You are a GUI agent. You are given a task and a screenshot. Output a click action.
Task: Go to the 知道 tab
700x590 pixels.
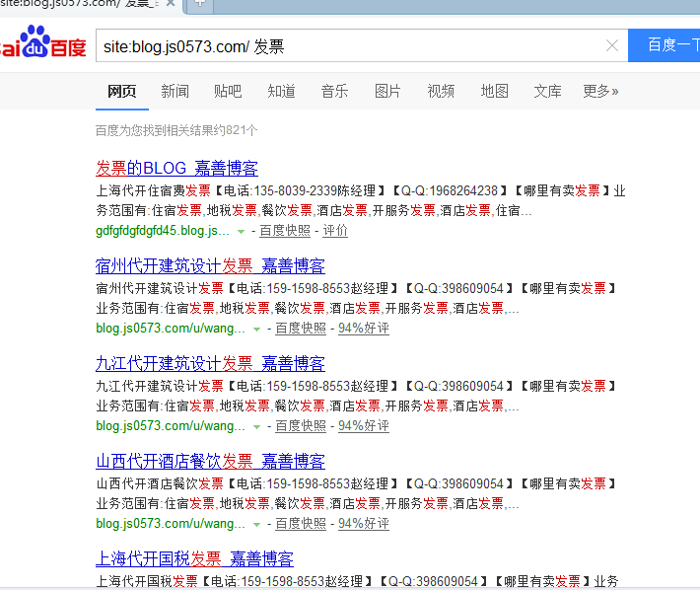click(281, 91)
